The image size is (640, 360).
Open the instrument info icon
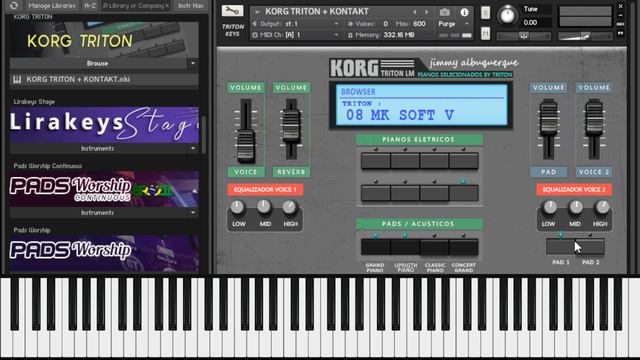[x=464, y=12]
